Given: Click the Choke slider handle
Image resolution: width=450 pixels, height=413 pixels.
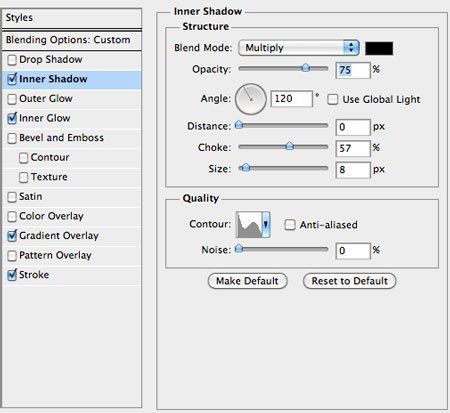Looking at the screenshot, I should [289, 146].
